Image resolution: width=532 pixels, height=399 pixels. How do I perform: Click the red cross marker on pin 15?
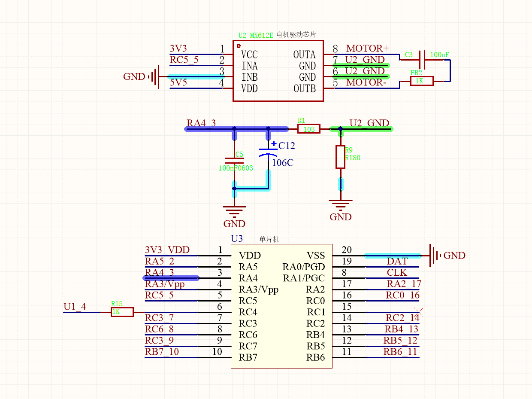point(418,312)
